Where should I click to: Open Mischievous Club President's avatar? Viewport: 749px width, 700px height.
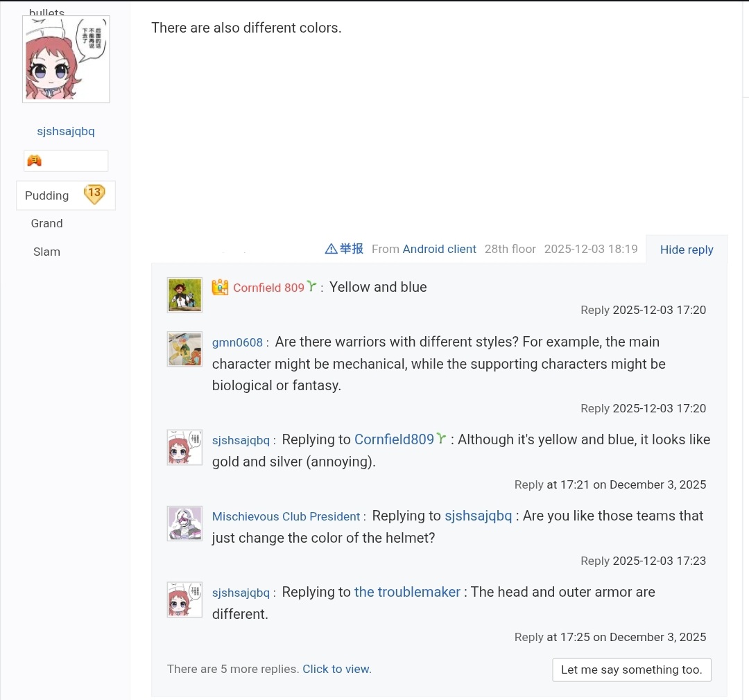pyautogui.click(x=184, y=523)
